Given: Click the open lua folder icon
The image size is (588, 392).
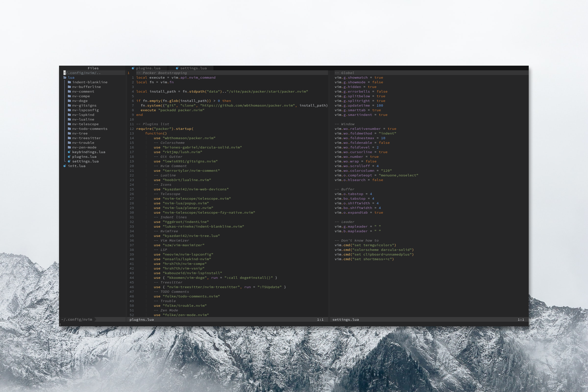Looking at the screenshot, I should coord(65,77).
